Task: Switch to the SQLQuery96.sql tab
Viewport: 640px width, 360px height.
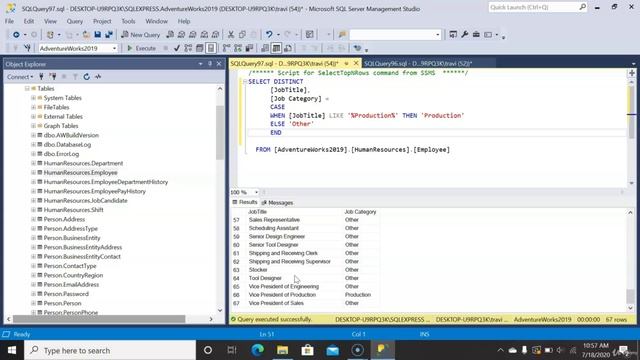Action: [418, 64]
